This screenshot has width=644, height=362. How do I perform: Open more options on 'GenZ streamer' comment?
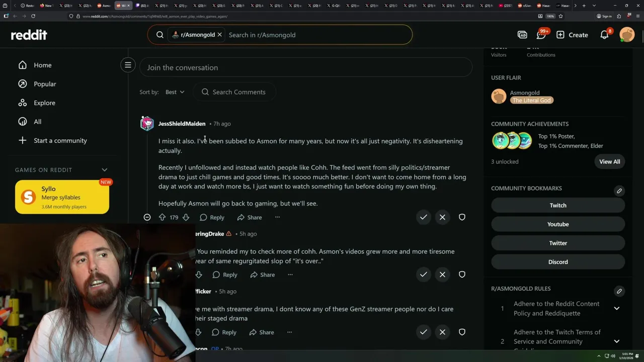pos(289,332)
